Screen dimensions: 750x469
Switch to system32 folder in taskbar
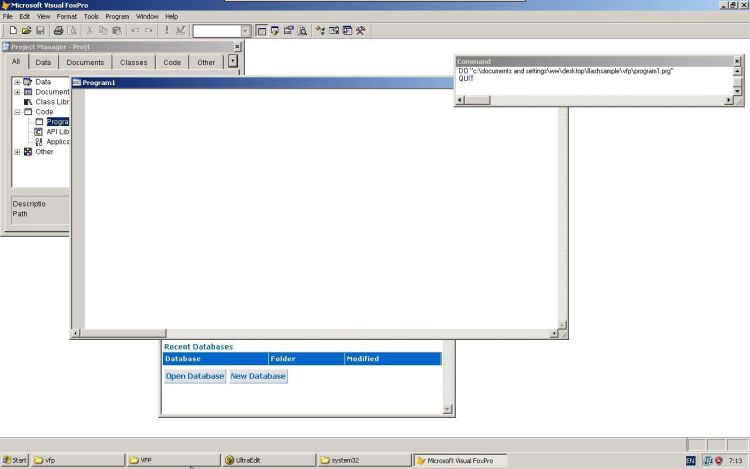(364, 460)
